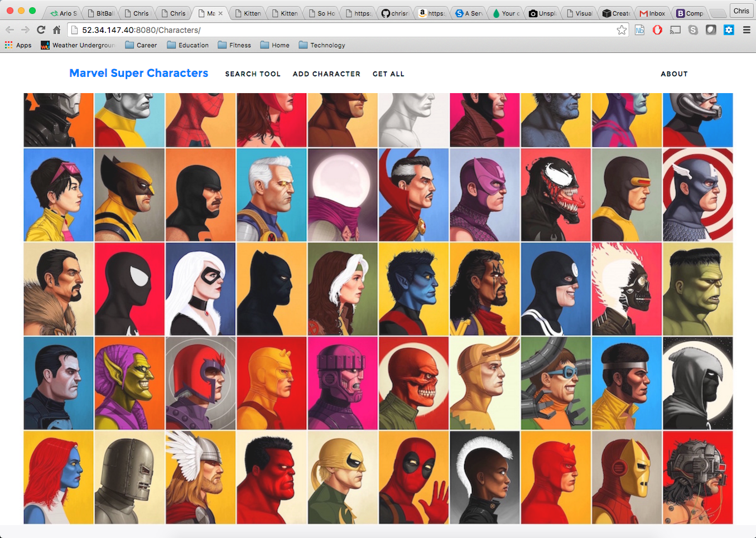Select the Magneto helmet portrait

(x=200, y=383)
